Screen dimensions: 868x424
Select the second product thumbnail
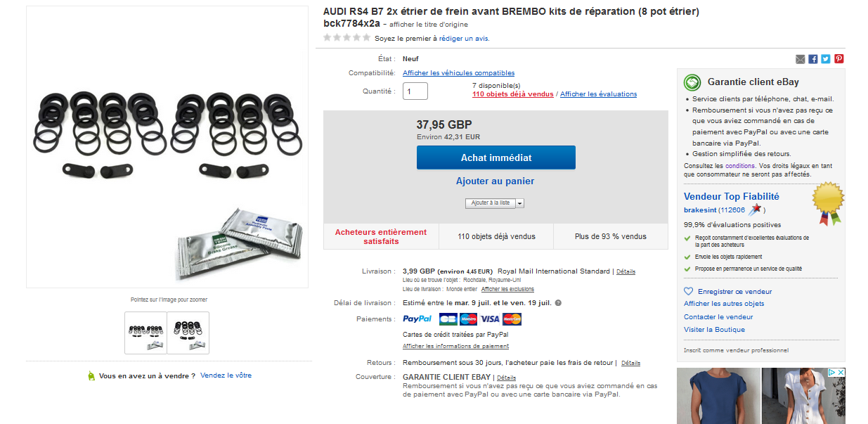click(189, 333)
